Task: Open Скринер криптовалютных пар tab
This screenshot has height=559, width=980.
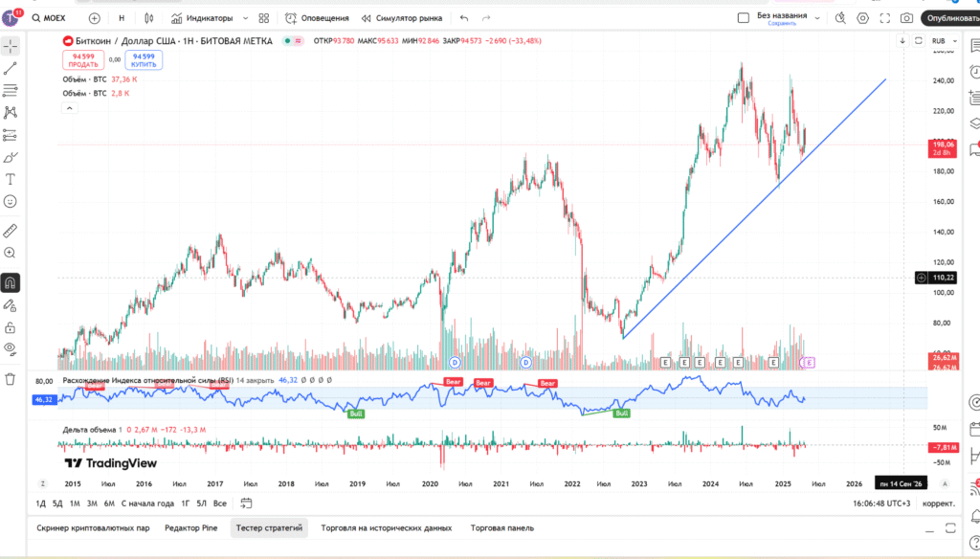Action: [93, 528]
